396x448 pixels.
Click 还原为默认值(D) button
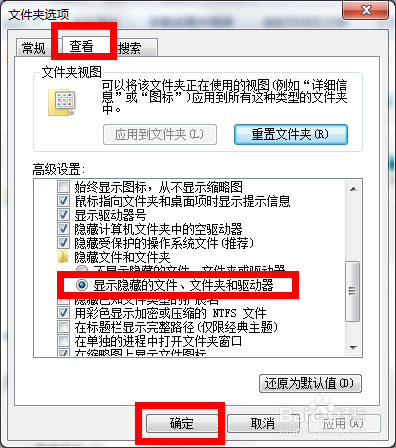coord(310,383)
